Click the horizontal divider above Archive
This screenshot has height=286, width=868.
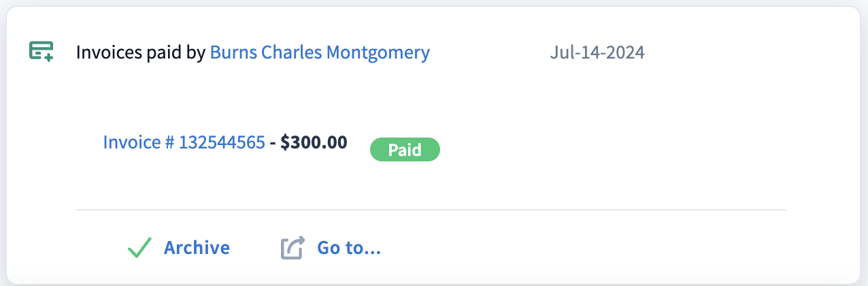coord(431,210)
